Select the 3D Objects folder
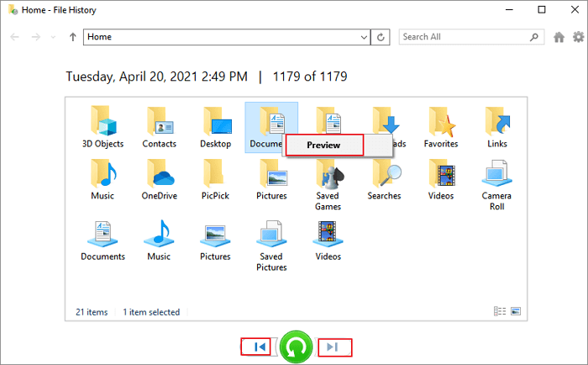The height and width of the screenshot is (365, 588). pyautogui.click(x=102, y=127)
